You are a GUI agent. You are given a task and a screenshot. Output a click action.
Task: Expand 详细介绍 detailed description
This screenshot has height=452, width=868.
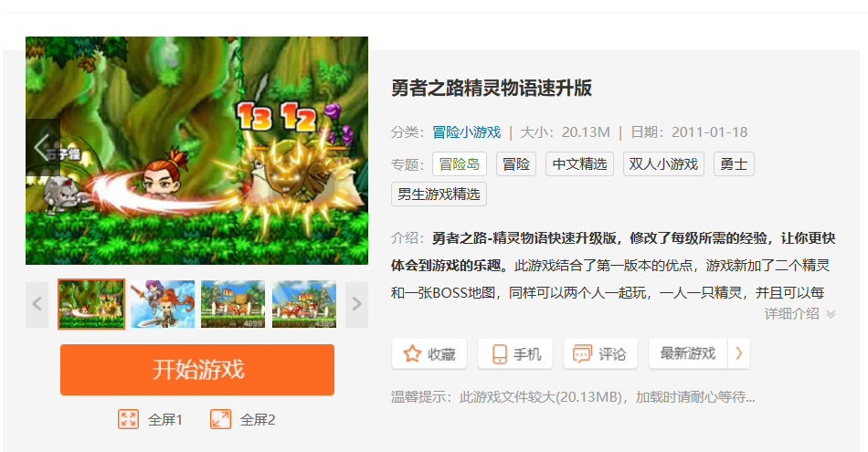click(799, 314)
